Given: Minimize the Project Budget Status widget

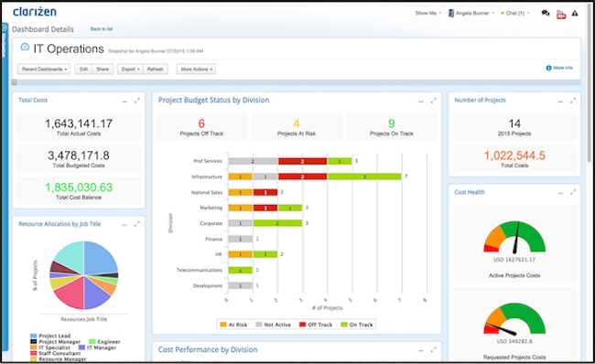Looking at the screenshot, I should pos(421,102).
